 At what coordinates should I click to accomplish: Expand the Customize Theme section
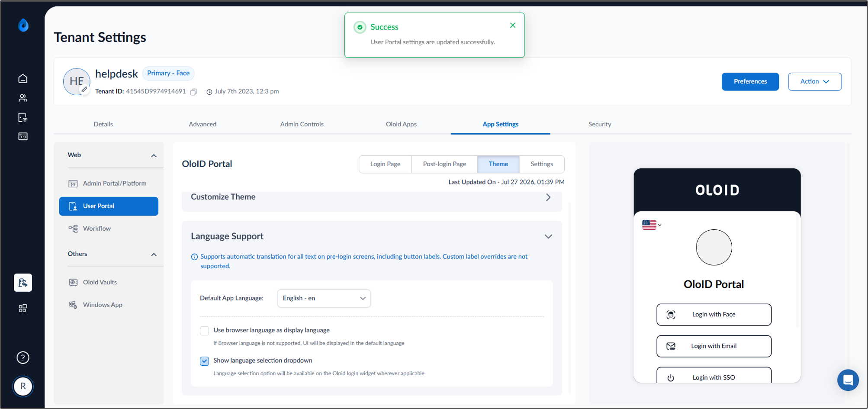click(548, 197)
